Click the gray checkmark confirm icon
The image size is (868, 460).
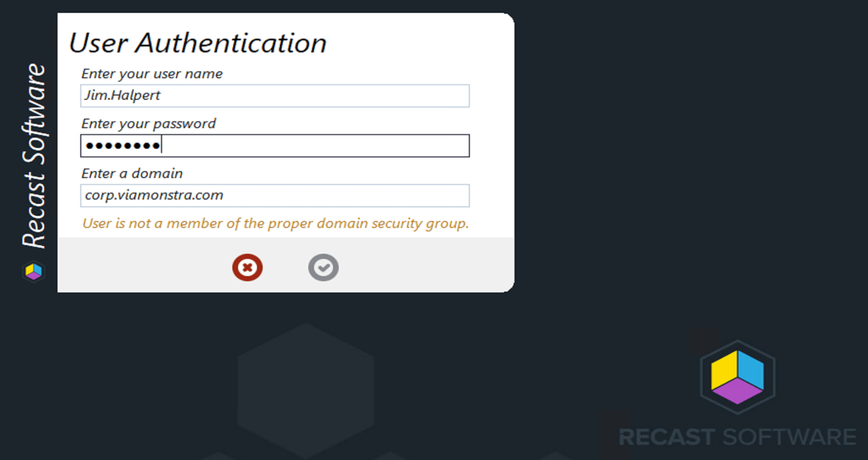(x=323, y=267)
